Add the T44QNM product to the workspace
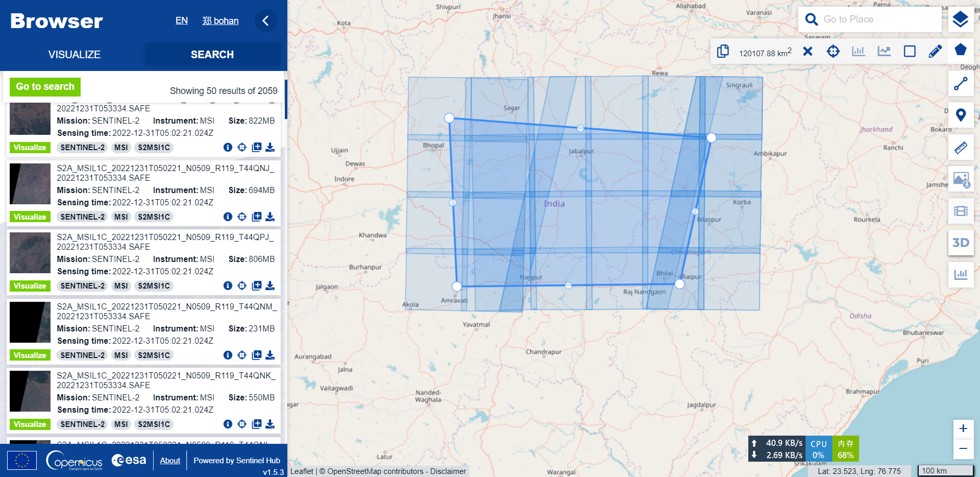980x477 pixels. pos(256,355)
